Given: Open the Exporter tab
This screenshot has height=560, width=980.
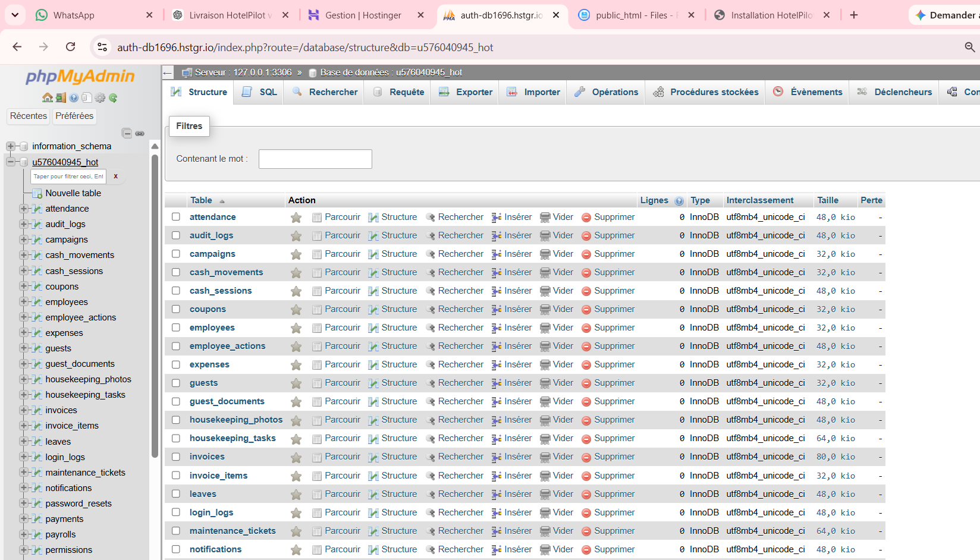Looking at the screenshot, I should 466,92.
